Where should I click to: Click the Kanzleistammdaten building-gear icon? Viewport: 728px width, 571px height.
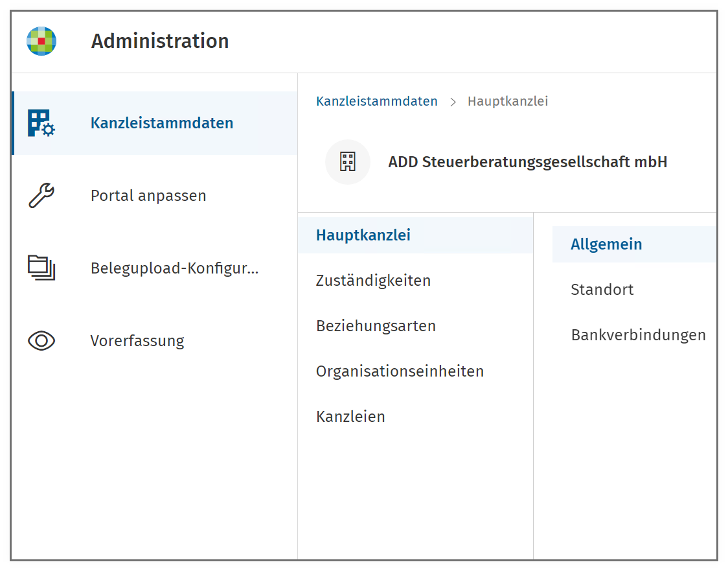click(x=41, y=123)
